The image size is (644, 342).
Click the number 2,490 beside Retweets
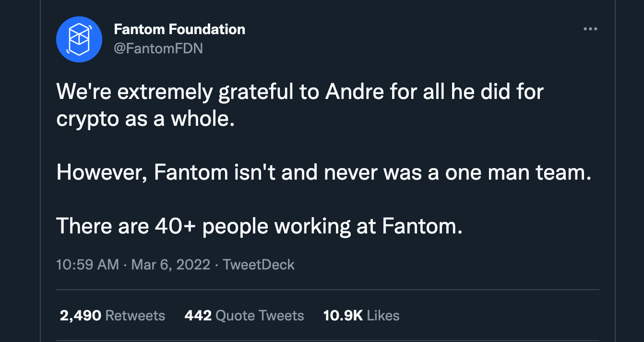click(81, 316)
